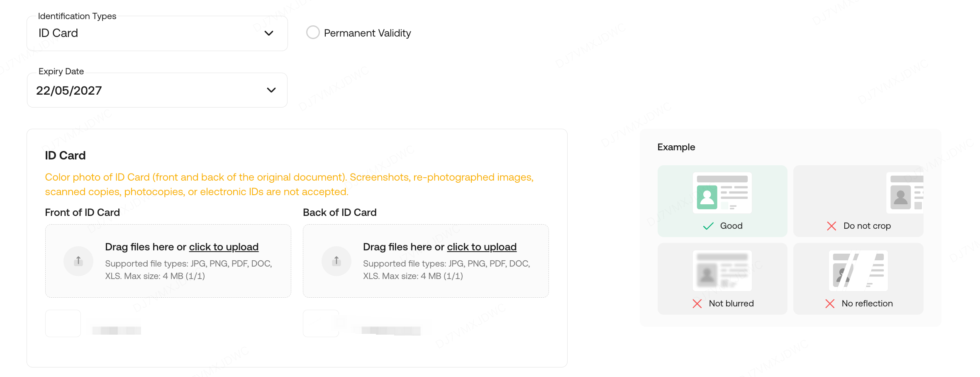Click the red X beside Do not crop

point(831,226)
